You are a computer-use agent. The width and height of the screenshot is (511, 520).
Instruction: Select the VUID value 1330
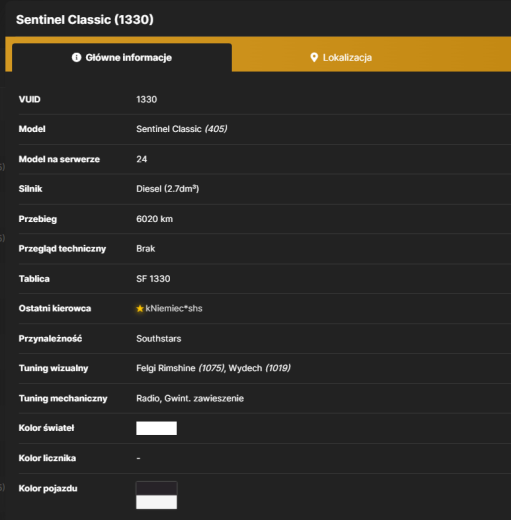pyautogui.click(x=146, y=99)
